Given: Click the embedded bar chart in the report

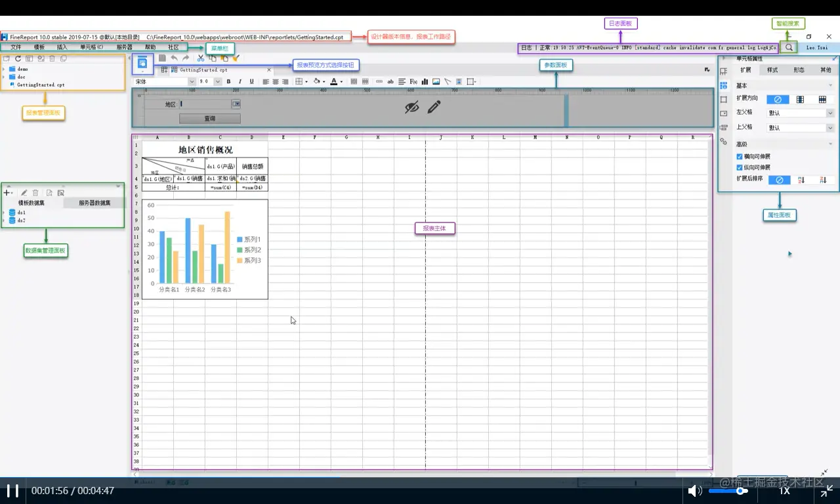Looking at the screenshot, I should click(205, 249).
